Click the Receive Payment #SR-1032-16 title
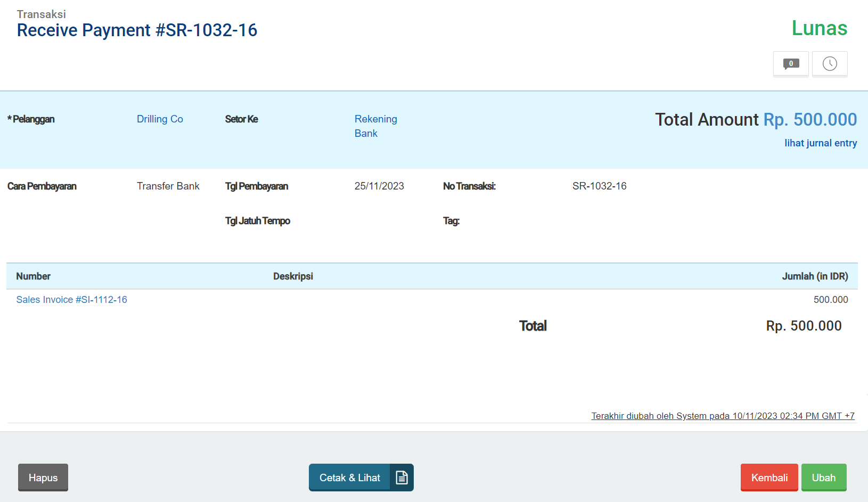 click(137, 30)
